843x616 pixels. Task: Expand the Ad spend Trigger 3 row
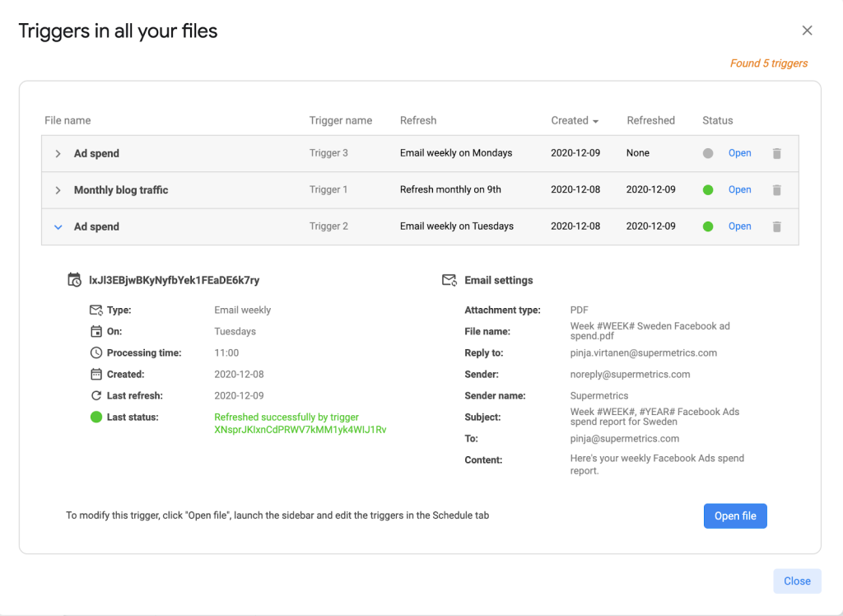click(58, 154)
